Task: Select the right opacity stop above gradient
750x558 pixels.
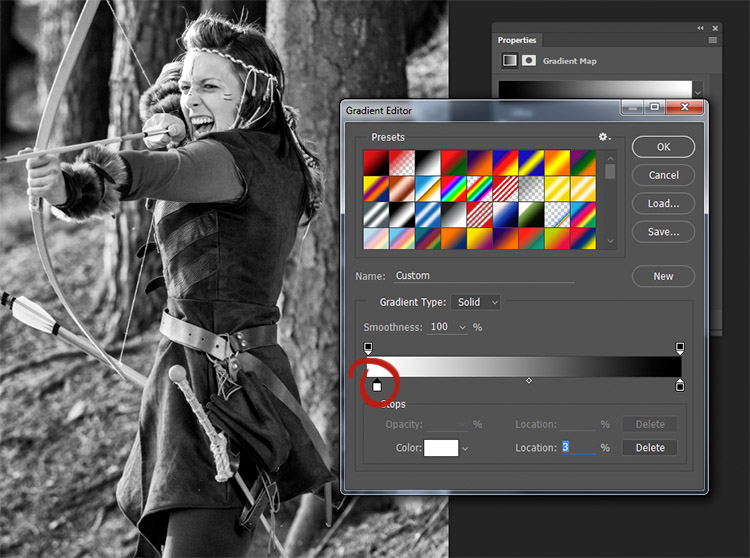Action: point(680,348)
